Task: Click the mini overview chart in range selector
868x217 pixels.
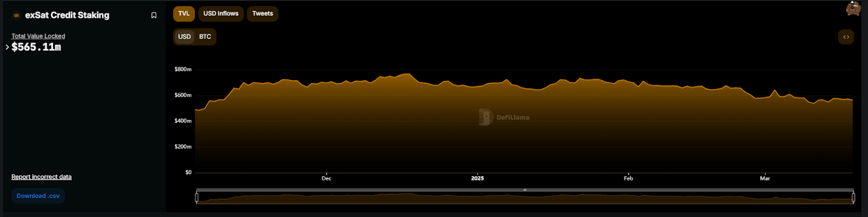Action: coord(525,198)
